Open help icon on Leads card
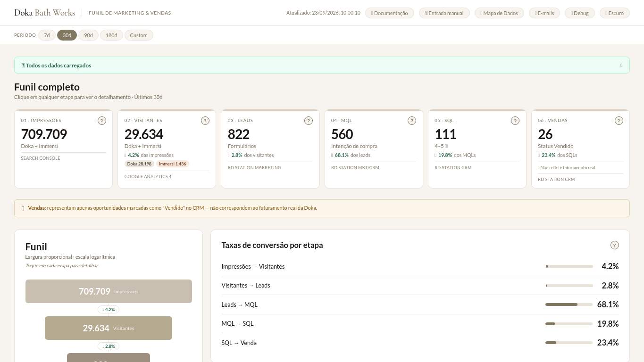Image resolution: width=644 pixels, height=362 pixels. tap(309, 121)
